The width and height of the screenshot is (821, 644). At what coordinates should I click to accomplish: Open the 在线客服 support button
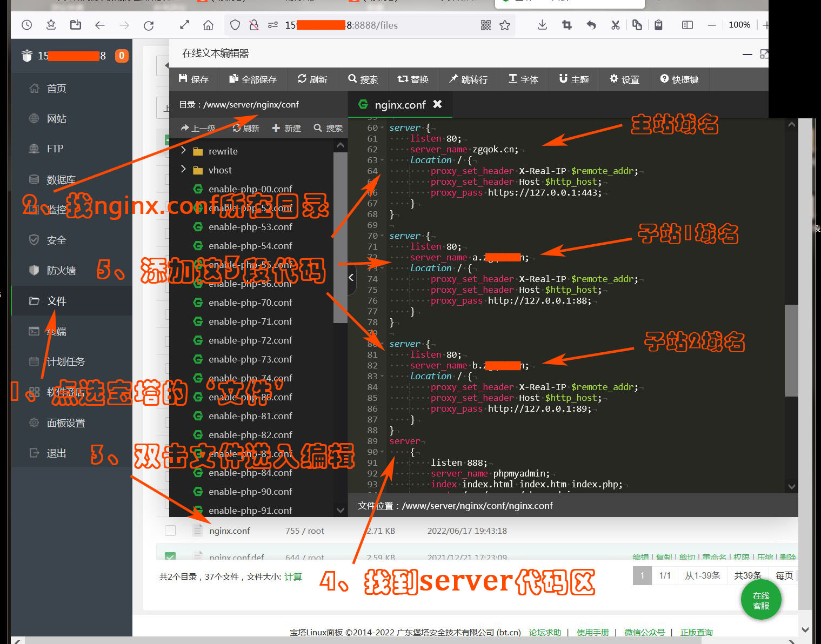point(761,600)
